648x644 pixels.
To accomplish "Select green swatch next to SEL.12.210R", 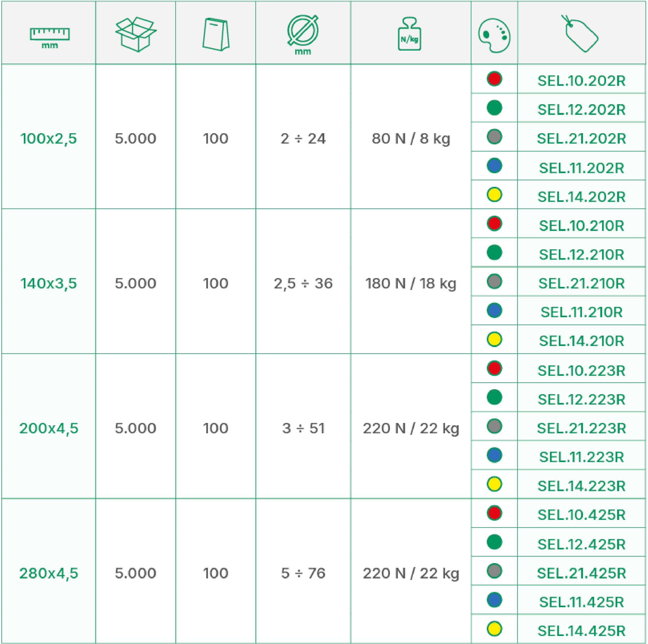I will pos(494,253).
